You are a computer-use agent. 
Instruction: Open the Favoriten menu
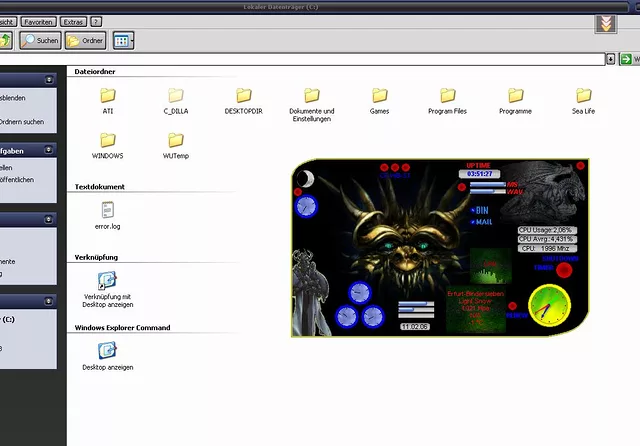click(38, 21)
